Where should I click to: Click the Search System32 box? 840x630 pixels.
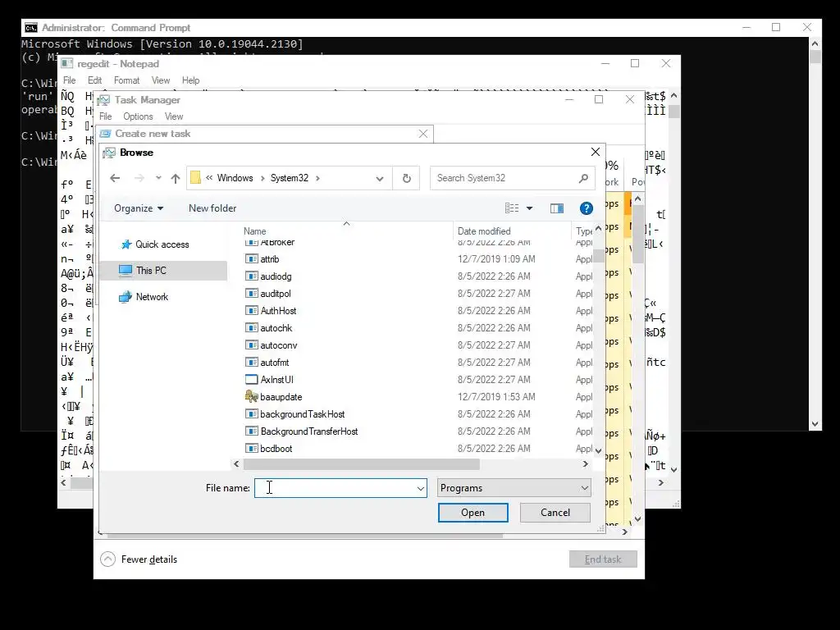tap(513, 178)
